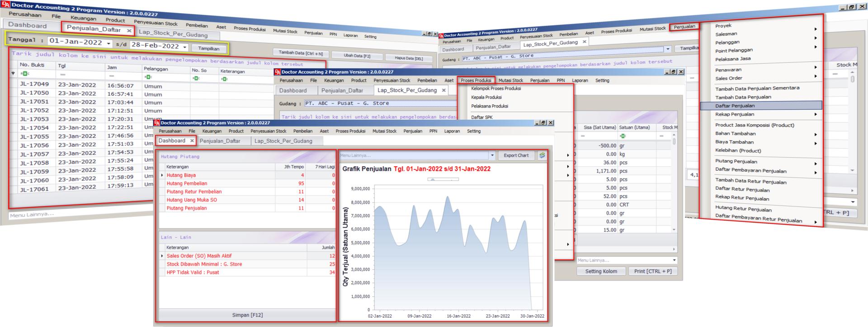Open Proses Produksi menu in stock window
Screen dimensions: 868x327
[476, 80]
